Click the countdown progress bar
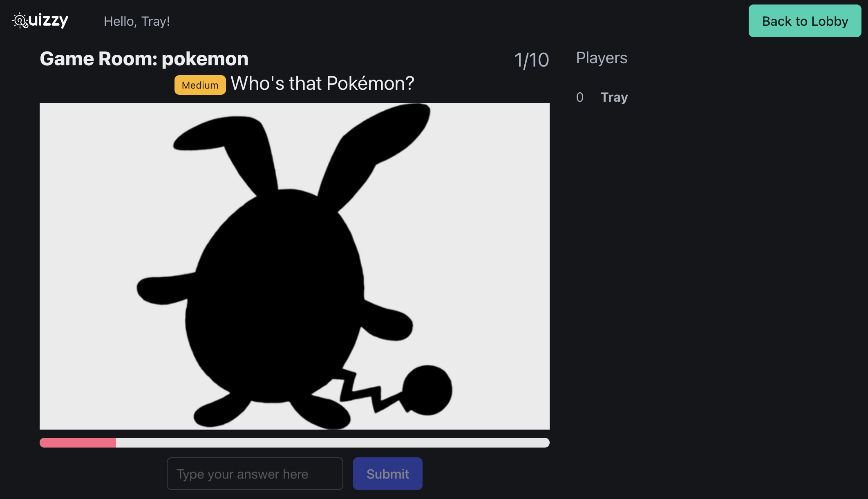 click(294, 443)
